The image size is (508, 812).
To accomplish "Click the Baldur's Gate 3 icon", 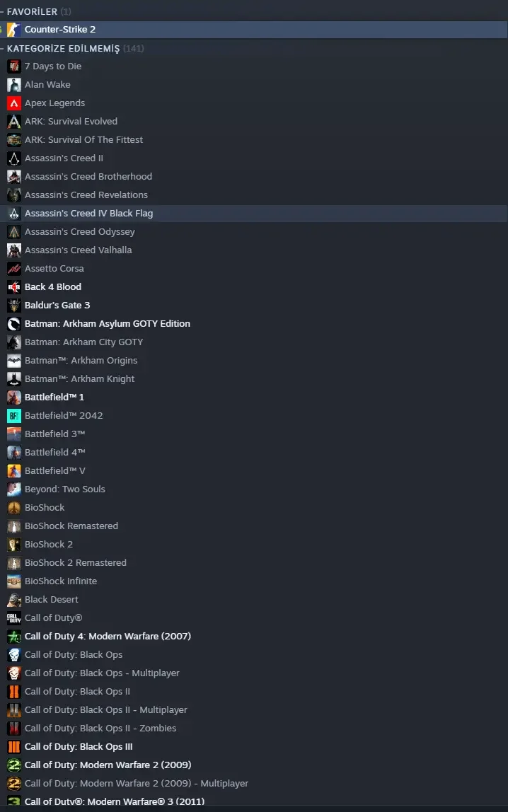I will 14,305.
